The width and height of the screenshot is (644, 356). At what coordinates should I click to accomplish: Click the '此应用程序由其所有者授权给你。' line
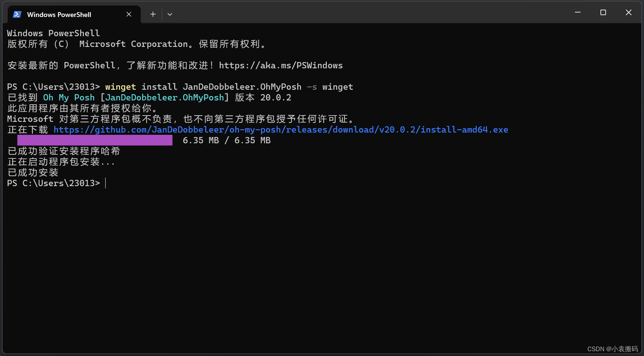[83, 108]
